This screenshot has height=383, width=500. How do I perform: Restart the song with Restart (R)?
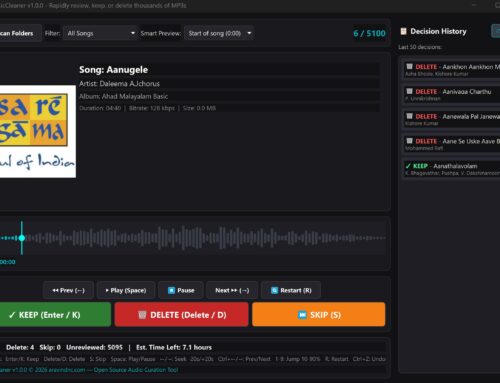tap(291, 290)
